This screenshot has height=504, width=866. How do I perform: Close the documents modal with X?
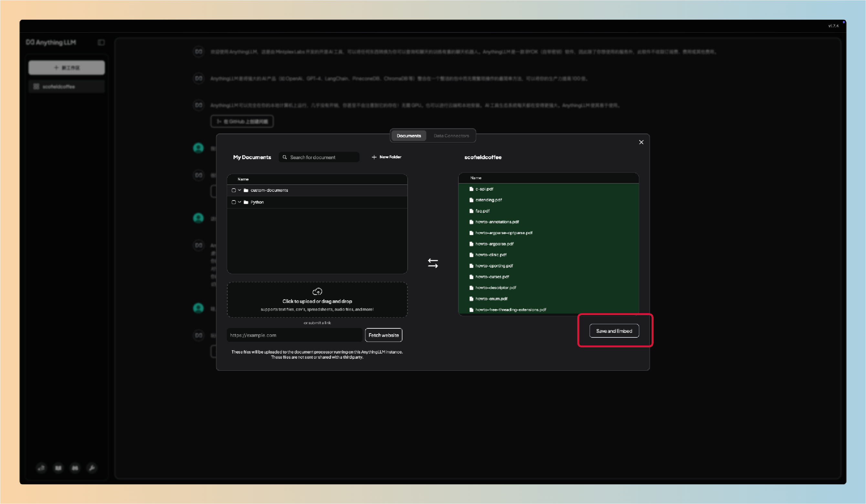tap(641, 142)
